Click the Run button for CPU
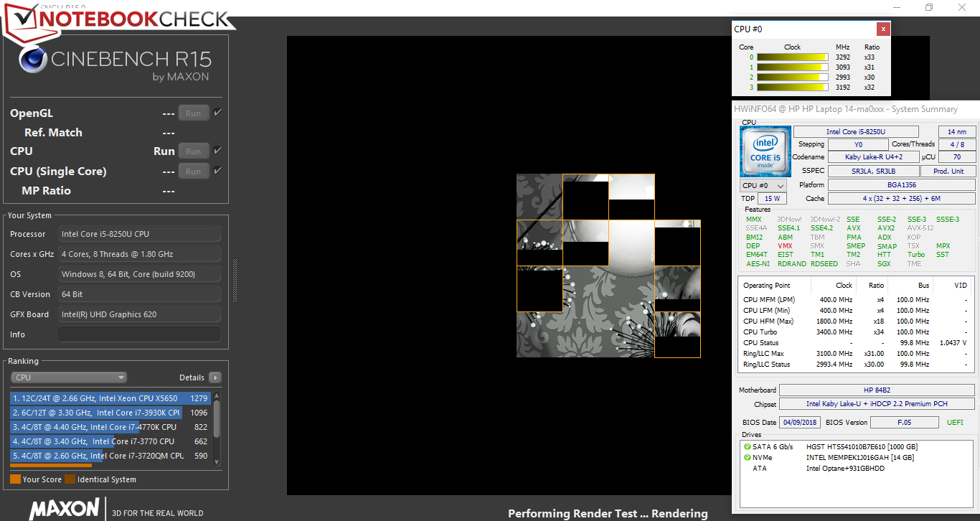Screen dimensions: 980x521 [194, 151]
